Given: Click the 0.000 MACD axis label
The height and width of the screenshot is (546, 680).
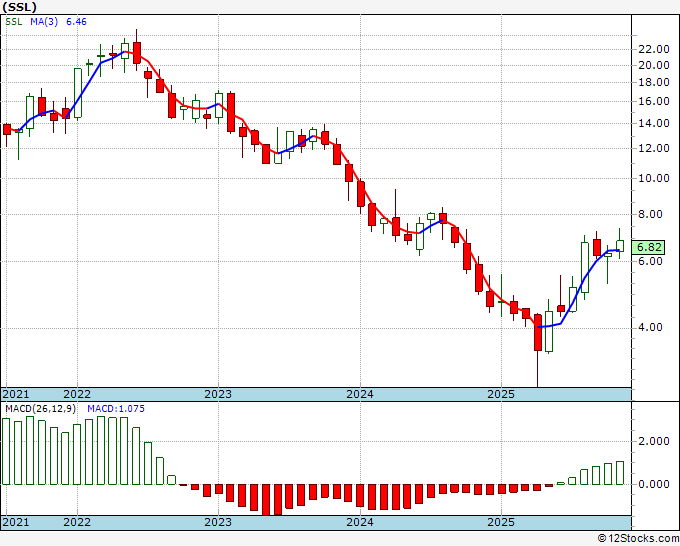Looking at the screenshot, I should coord(654,484).
